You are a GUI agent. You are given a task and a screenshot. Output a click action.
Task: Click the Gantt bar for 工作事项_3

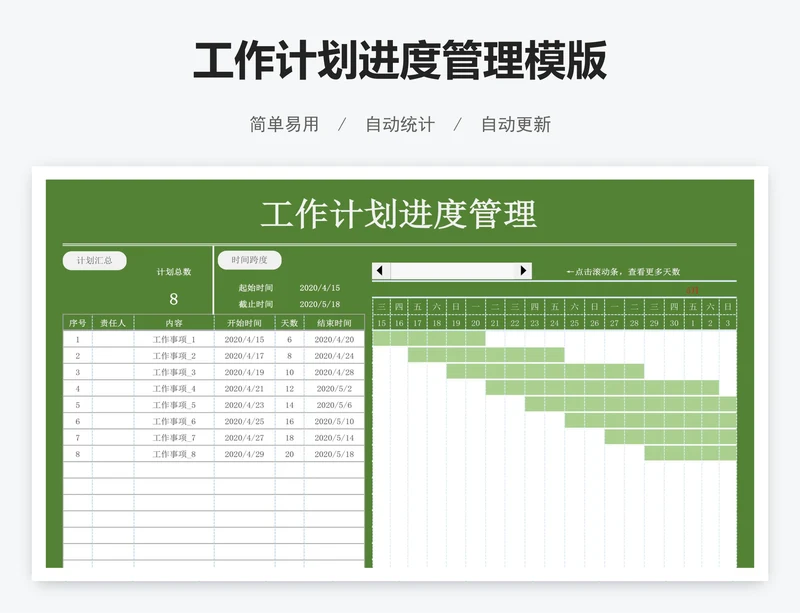point(545,371)
